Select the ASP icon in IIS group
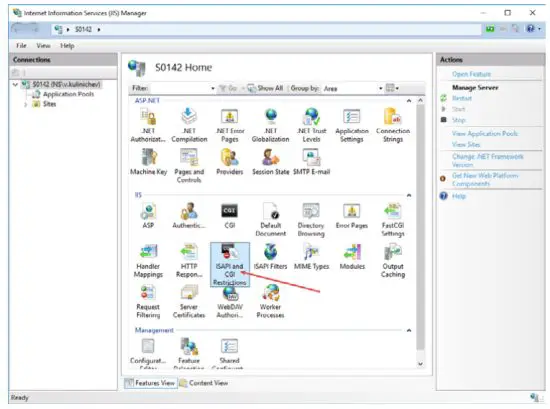550x409 pixels. click(148, 216)
